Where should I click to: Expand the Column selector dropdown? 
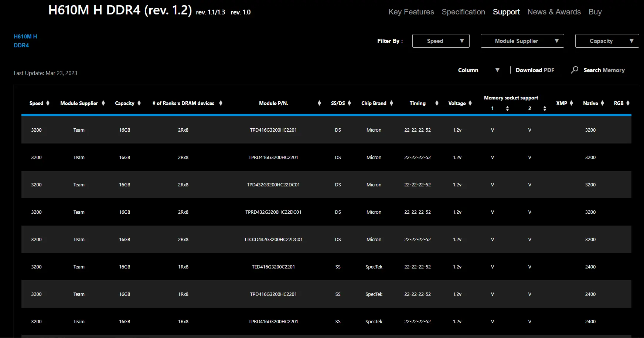[x=479, y=70]
